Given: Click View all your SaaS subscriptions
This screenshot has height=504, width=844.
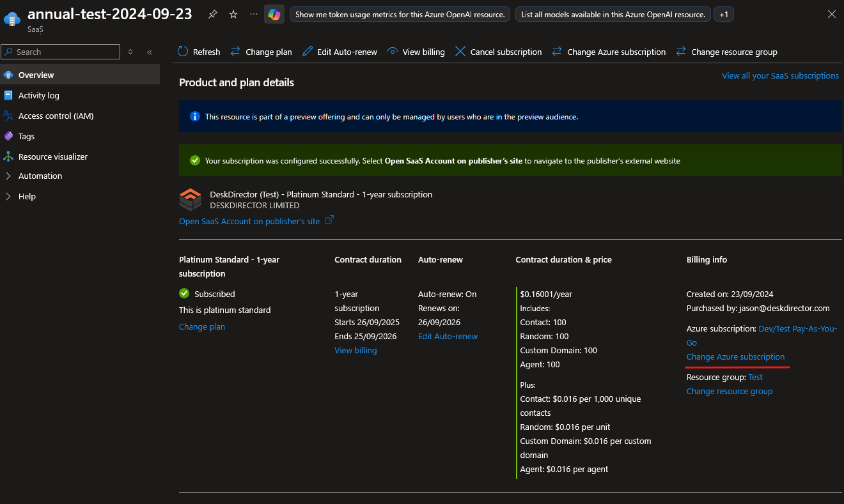Looking at the screenshot, I should 780,75.
